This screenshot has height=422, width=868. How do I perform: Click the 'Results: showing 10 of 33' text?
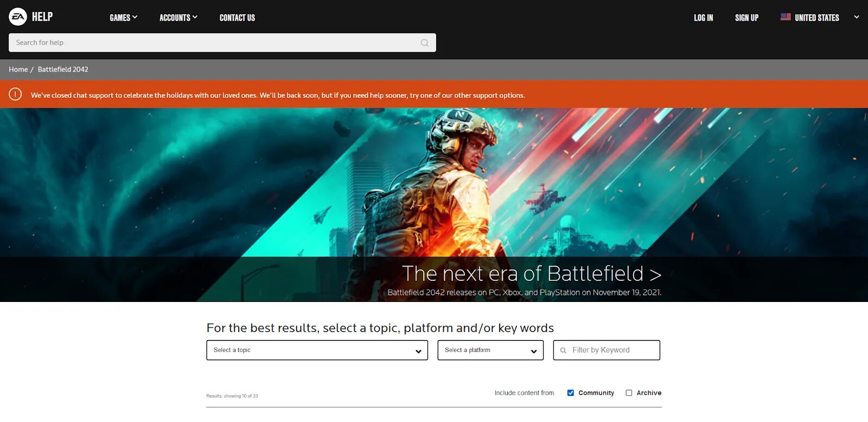[x=232, y=396]
